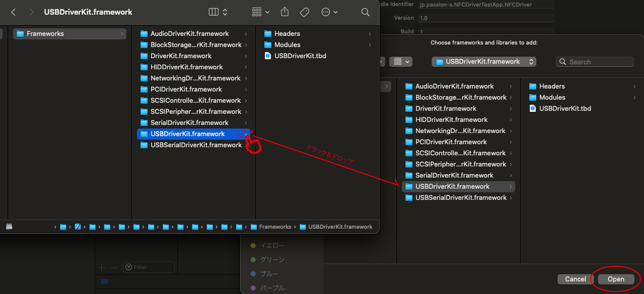The width and height of the screenshot is (644, 294).
Task: Open the group-by dropdown in Finder toolbar
Action: pyautogui.click(x=260, y=12)
